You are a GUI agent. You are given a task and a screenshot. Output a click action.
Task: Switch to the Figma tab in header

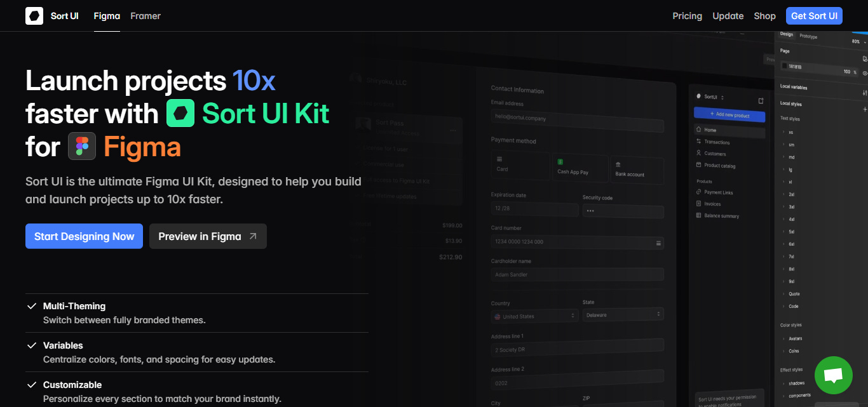pyautogui.click(x=107, y=16)
